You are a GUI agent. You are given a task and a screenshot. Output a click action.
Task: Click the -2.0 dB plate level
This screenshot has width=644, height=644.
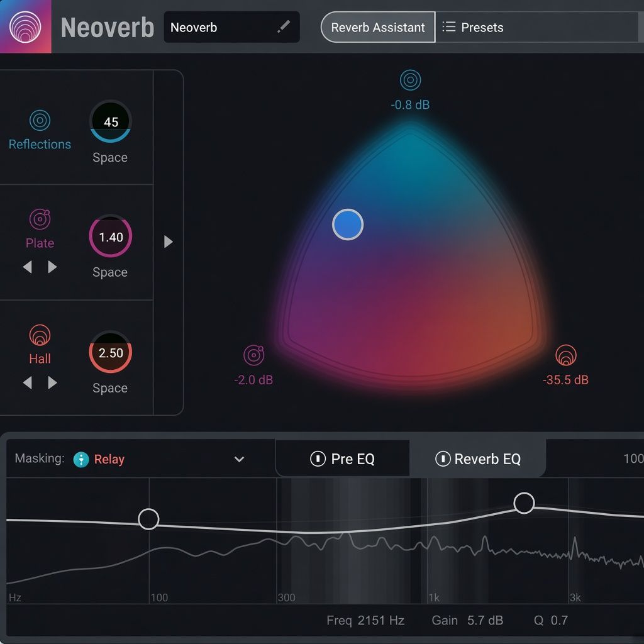coord(253,380)
